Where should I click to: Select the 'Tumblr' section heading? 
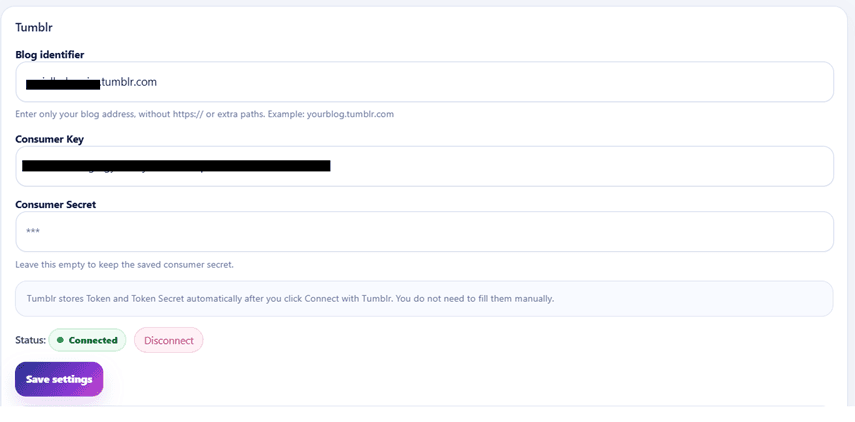coord(34,27)
